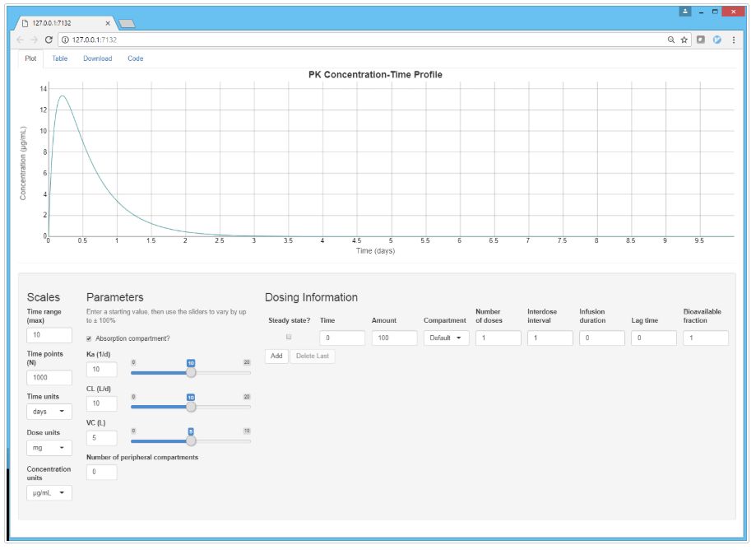Click the Chrome user profile icon
Viewport: 756px width, 550px height.
pos(685,11)
